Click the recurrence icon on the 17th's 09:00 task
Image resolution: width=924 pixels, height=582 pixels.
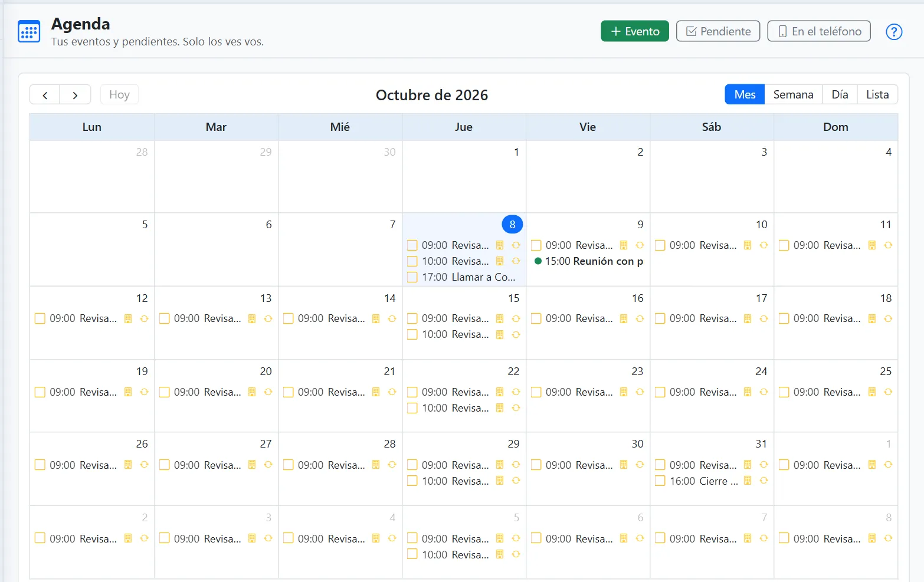(x=764, y=318)
